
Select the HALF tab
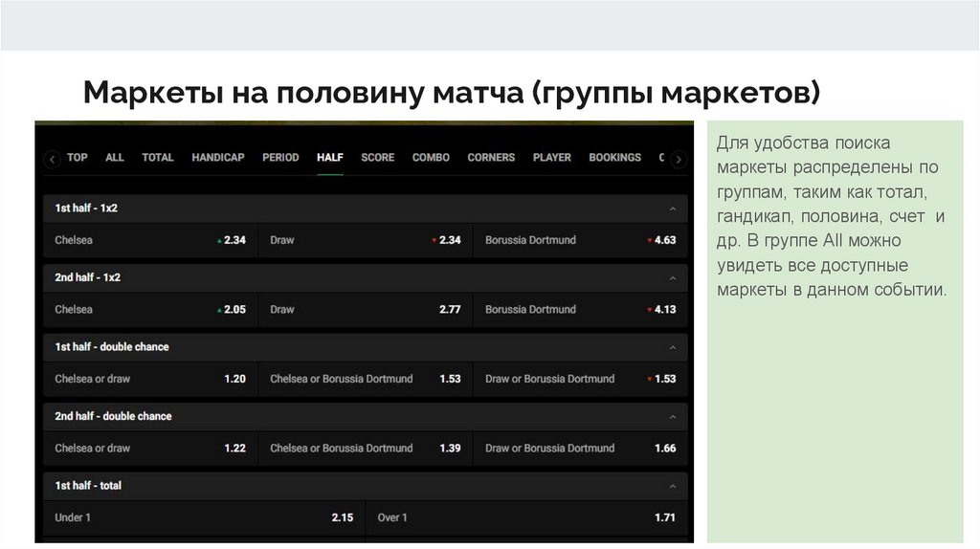click(330, 158)
